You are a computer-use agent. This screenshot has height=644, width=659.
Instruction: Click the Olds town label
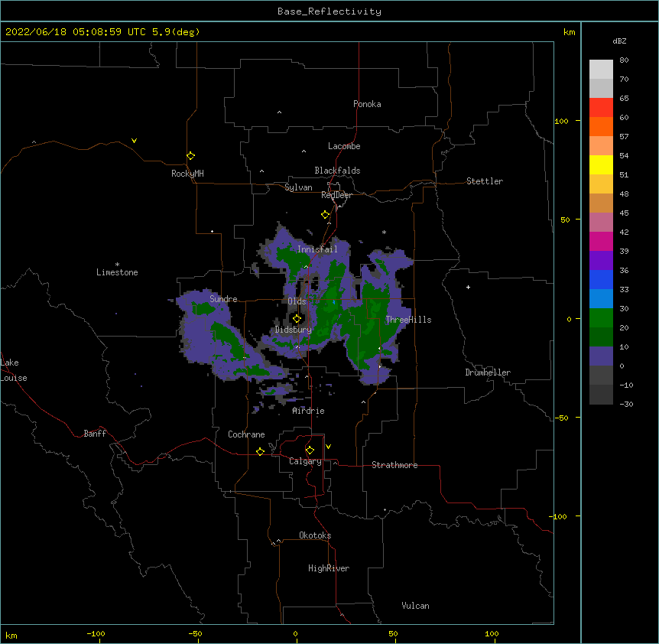point(297,301)
